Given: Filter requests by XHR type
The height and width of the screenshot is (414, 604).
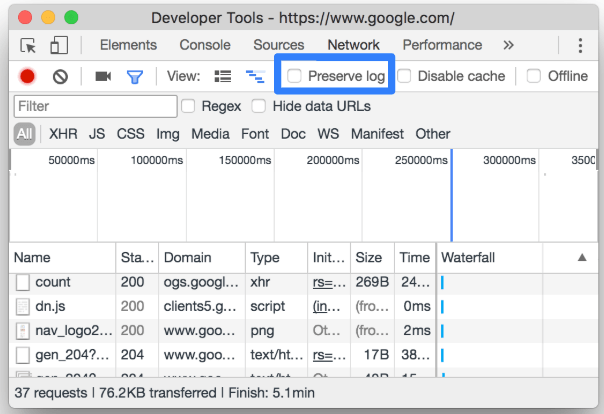Looking at the screenshot, I should (63, 134).
